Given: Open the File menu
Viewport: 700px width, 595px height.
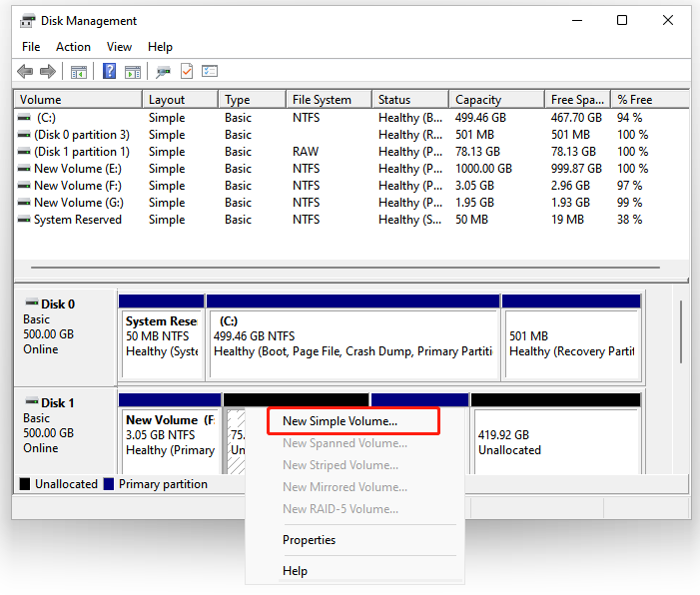Looking at the screenshot, I should pos(31,47).
